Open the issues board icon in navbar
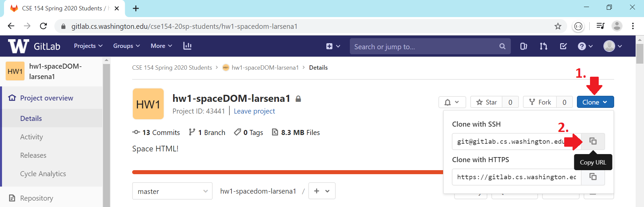Screen dimensions: 644x207 pyautogui.click(x=523, y=46)
